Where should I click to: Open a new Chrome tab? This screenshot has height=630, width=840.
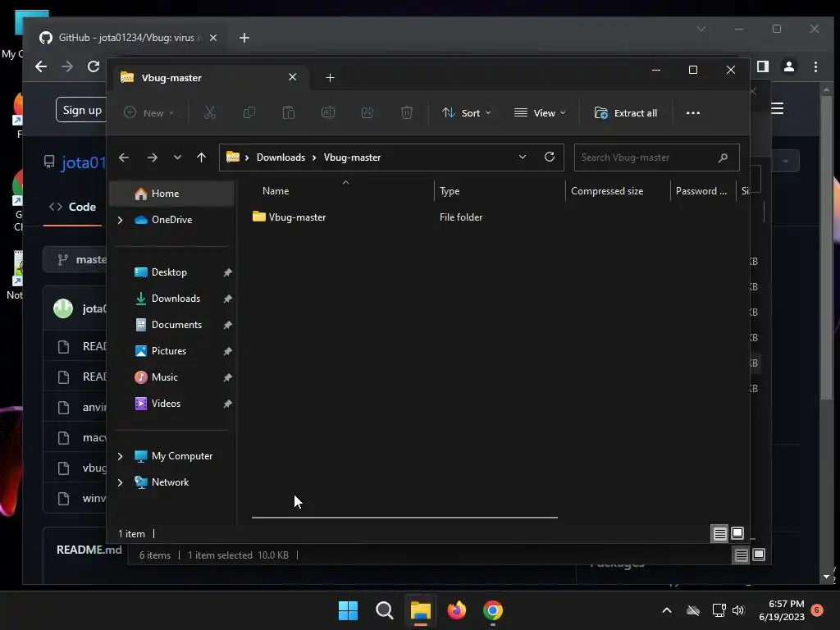click(244, 38)
